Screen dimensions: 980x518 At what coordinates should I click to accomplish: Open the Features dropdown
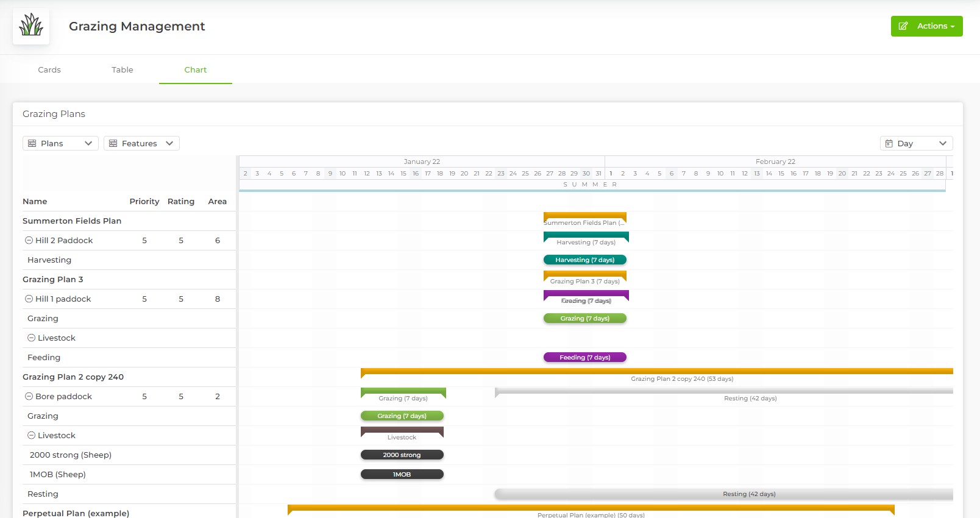pos(141,143)
